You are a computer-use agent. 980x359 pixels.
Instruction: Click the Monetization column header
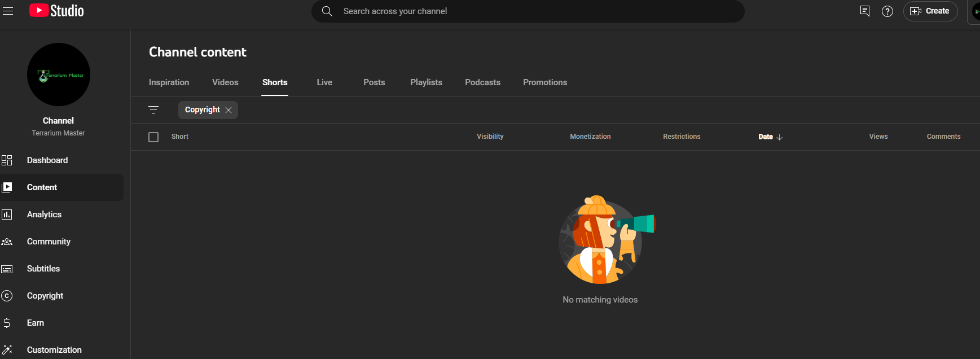(590, 137)
